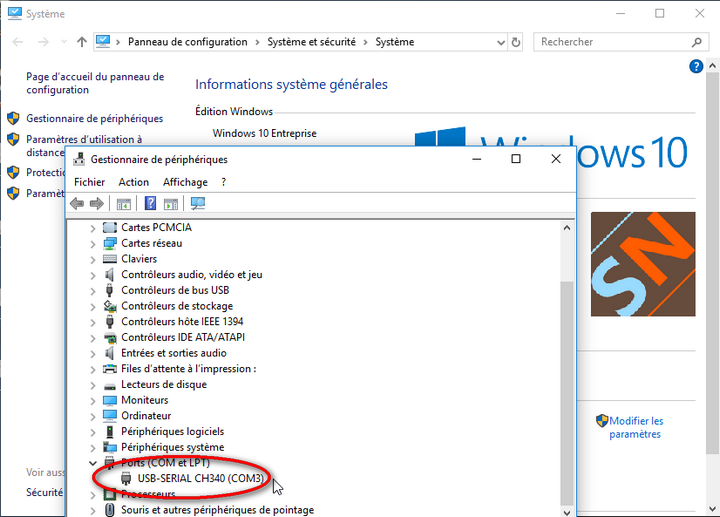Click Système et sécurité breadcrumb
The width and height of the screenshot is (720, 517).
point(311,42)
